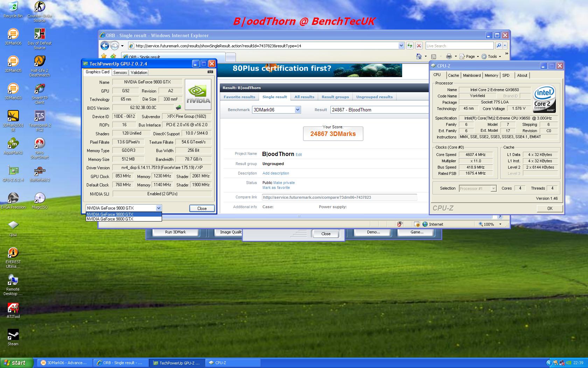Viewport: 588px width, 368px height.
Task: Click Internet Explorer back arrow button
Action: click(105, 46)
